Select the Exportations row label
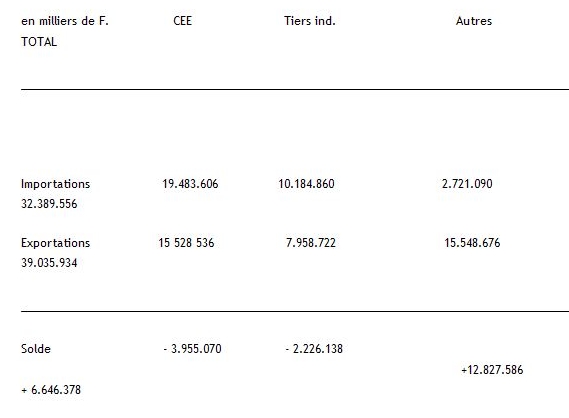569x418 pixels. click(x=56, y=243)
